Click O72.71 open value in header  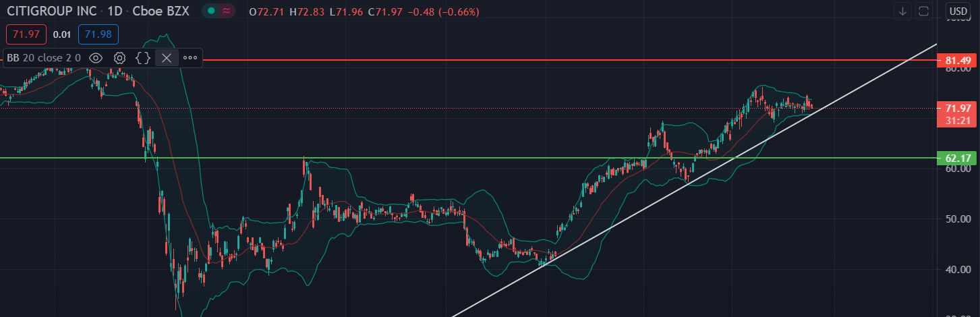[266, 11]
